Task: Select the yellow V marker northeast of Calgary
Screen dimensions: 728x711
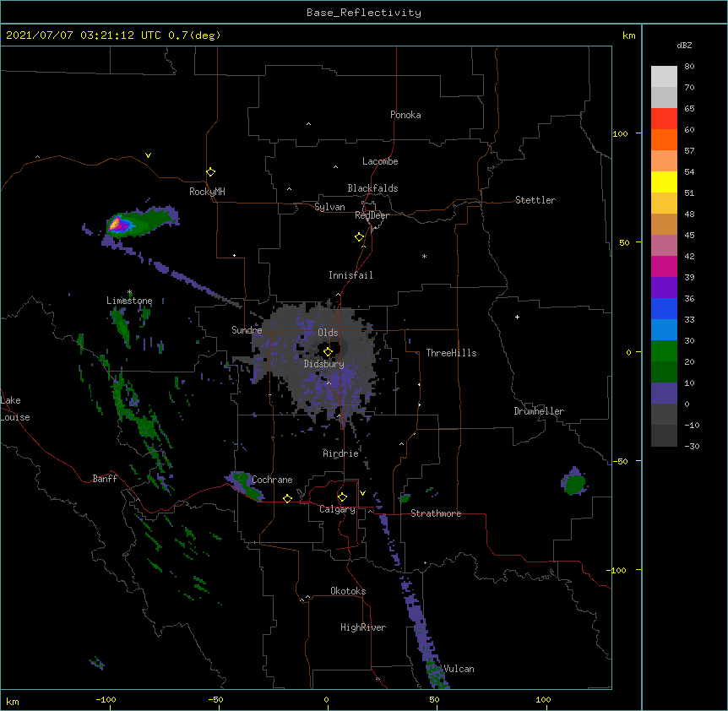Action: [x=362, y=493]
